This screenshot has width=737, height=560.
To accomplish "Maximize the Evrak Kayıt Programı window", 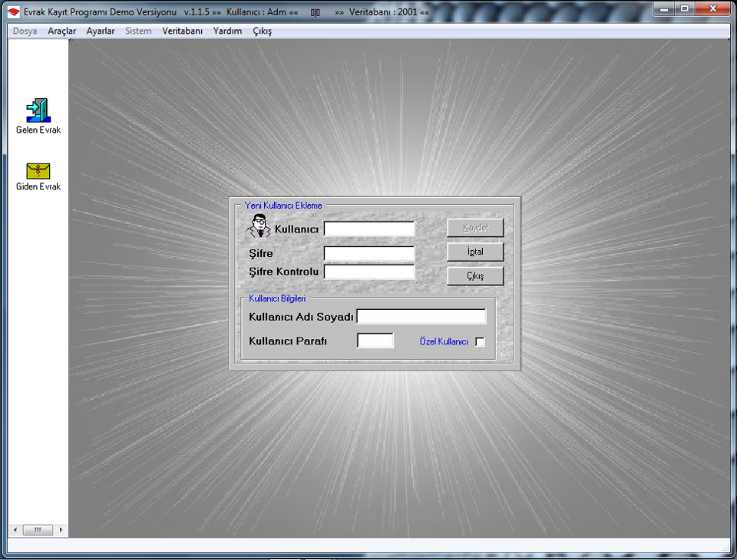I will click(685, 9).
